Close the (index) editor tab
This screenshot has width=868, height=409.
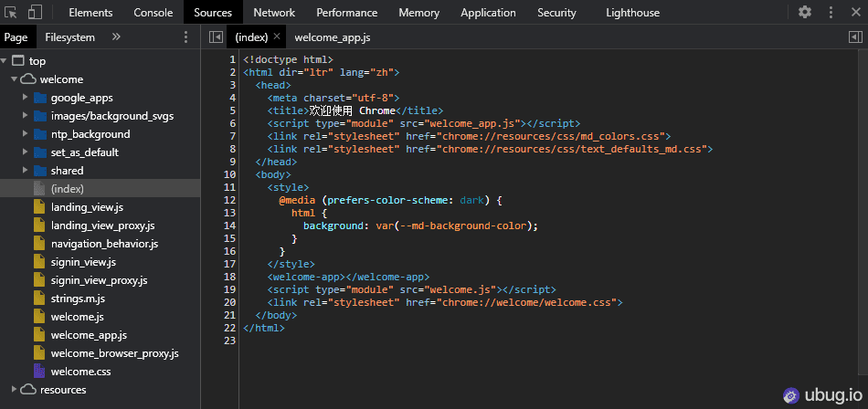276,37
